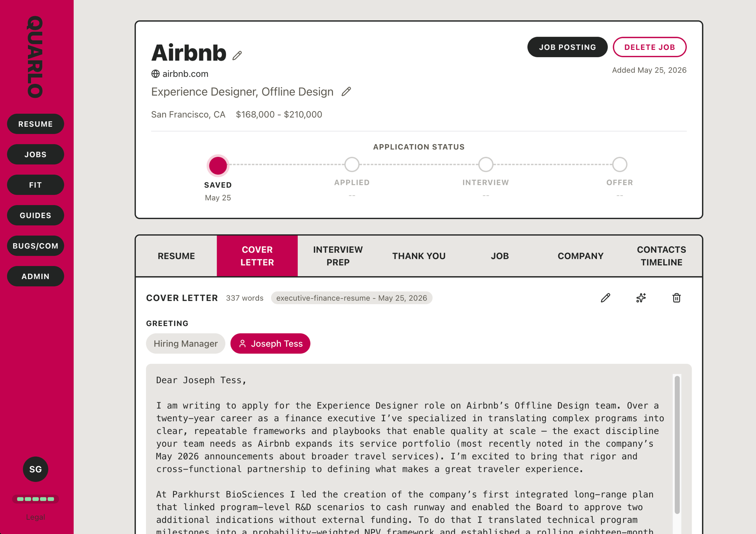
Task: Click the 'San Francisco, CA' location
Action: pyautogui.click(x=188, y=115)
